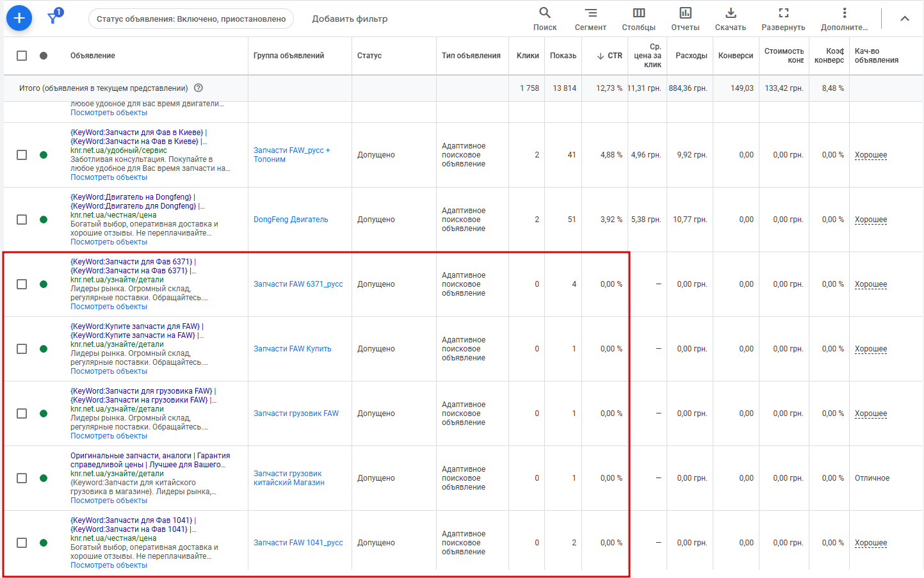
Task: Toggle the select-all checkbox in header
Action: [22, 56]
